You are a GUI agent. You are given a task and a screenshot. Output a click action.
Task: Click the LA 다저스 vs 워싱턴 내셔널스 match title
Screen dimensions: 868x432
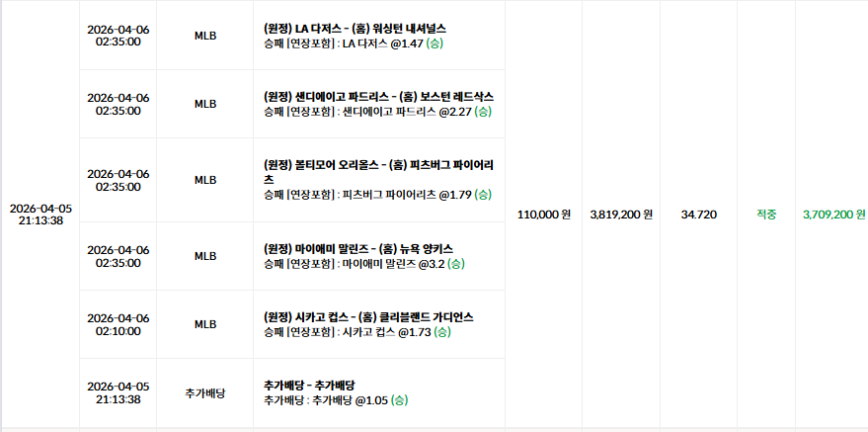[x=355, y=29]
